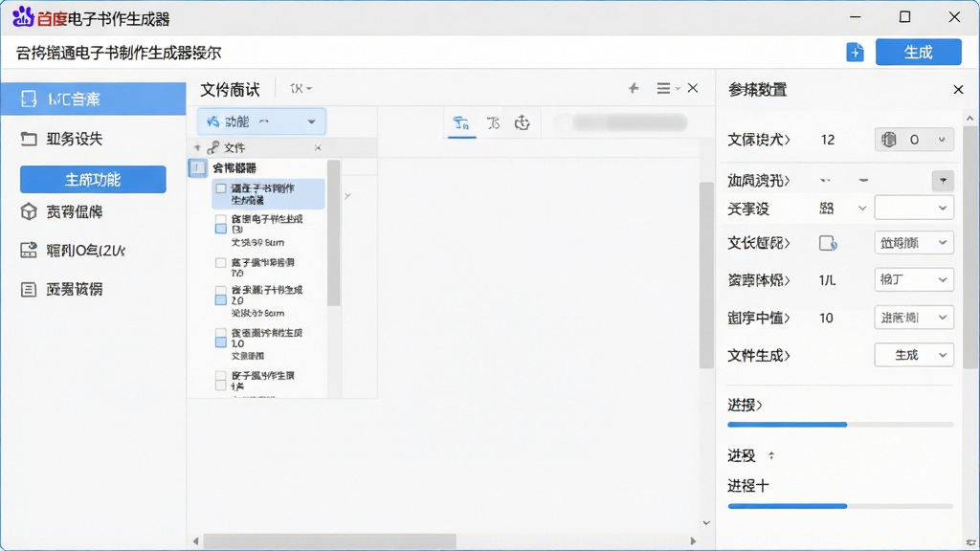Open the small dropdown next to the file panel title
The width and height of the screenshot is (980, 551).
pos(301,89)
